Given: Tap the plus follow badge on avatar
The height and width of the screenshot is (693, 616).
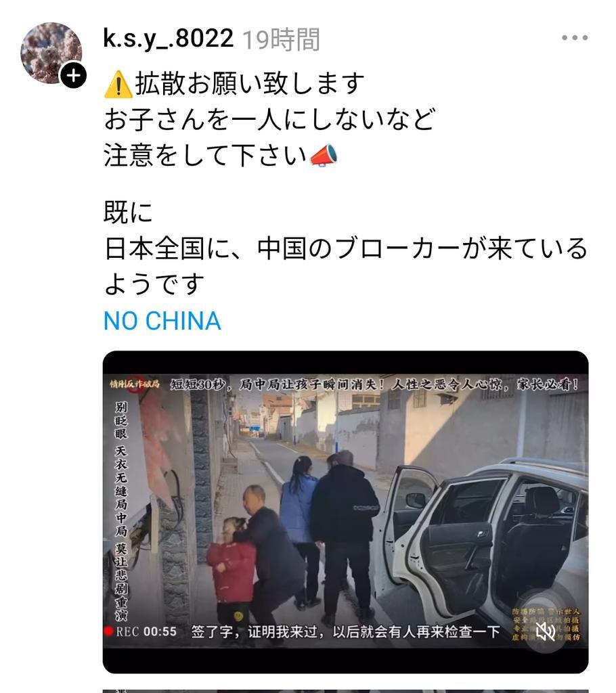Looking at the screenshot, I should coord(73,75).
